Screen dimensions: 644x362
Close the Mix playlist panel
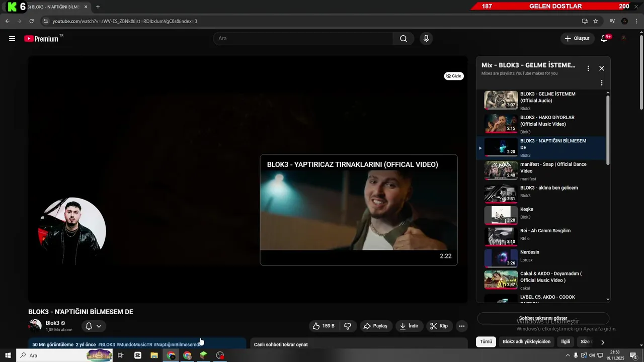602,68
